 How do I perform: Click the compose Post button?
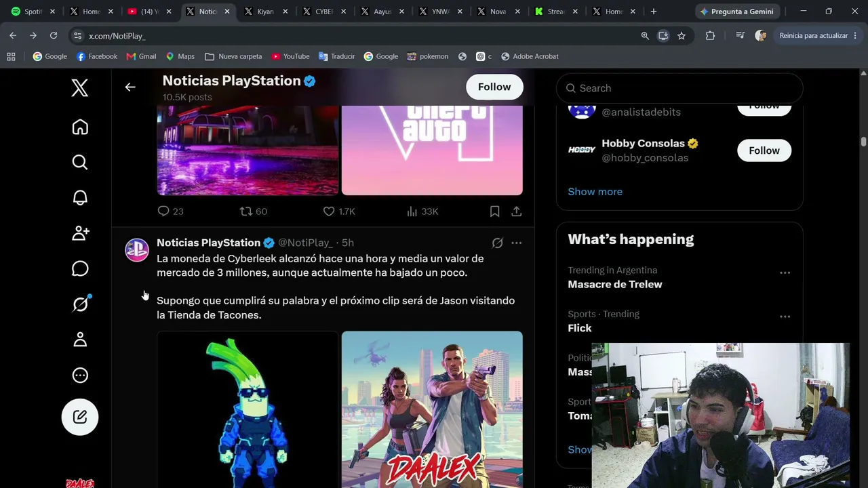point(80,417)
